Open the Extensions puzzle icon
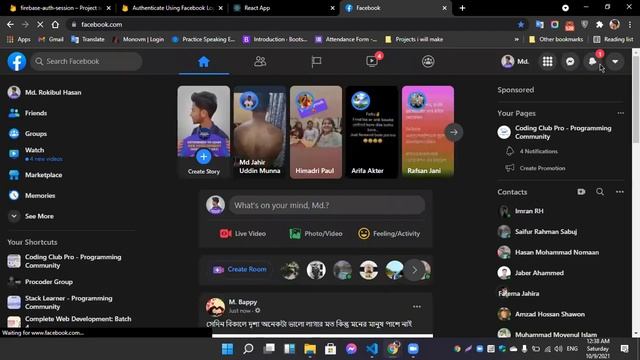Screen dimensions: 640x360 (x=600, y=24)
